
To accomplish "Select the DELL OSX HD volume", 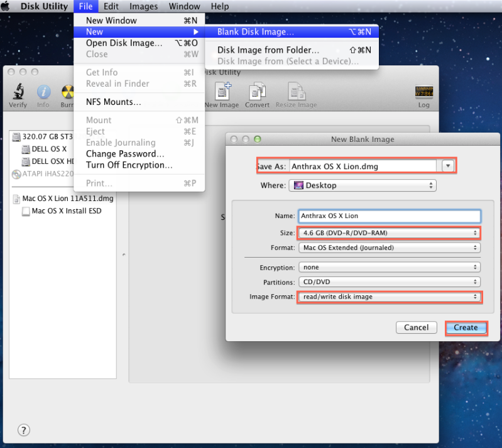I will [47, 161].
